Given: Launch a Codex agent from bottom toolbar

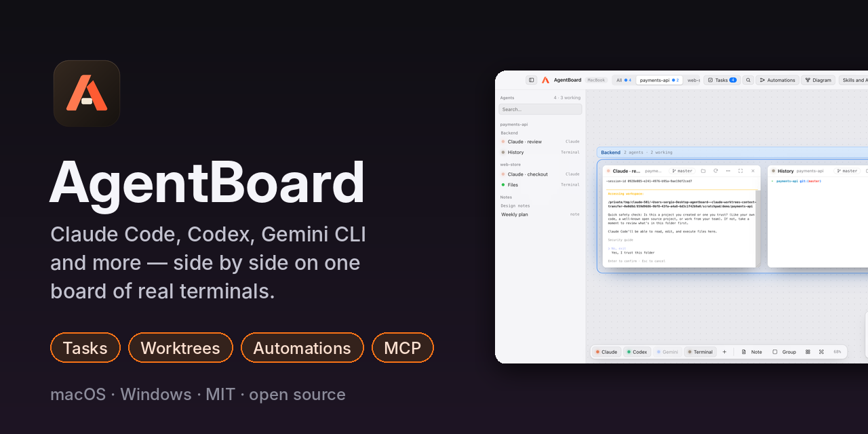Looking at the screenshot, I should click(637, 352).
